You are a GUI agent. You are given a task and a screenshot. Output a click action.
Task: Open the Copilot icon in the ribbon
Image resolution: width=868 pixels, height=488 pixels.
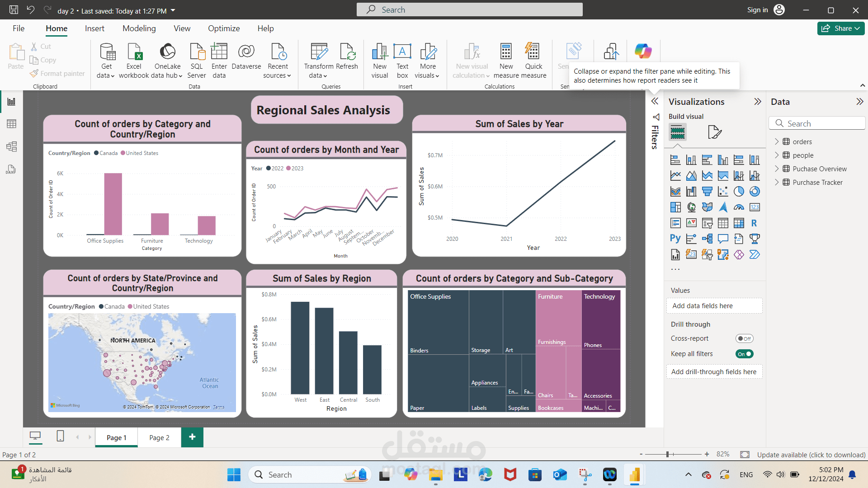(643, 51)
